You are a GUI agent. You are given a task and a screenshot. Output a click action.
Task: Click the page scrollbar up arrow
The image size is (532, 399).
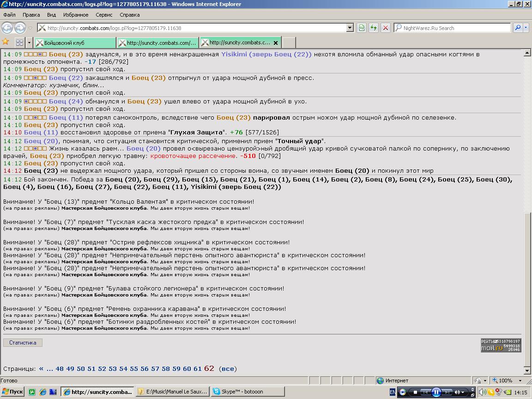[527, 53]
